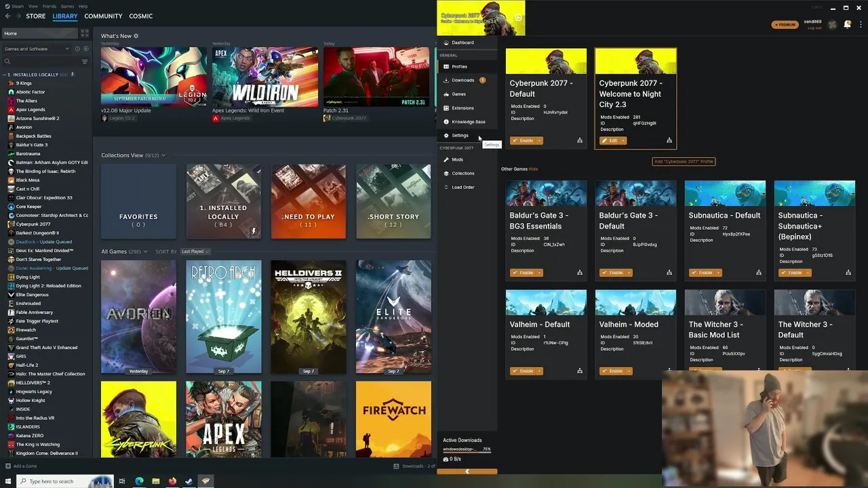This screenshot has width=868, height=488.
Task: Open Games and Software filter dropdown
Action: click(x=37, y=49)
